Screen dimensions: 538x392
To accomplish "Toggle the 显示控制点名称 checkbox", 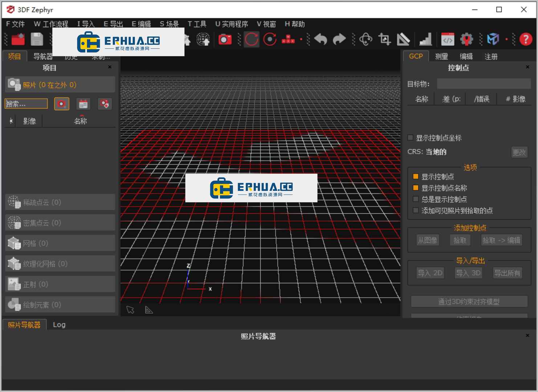I will pyautogui.click(x=416, y=188).
